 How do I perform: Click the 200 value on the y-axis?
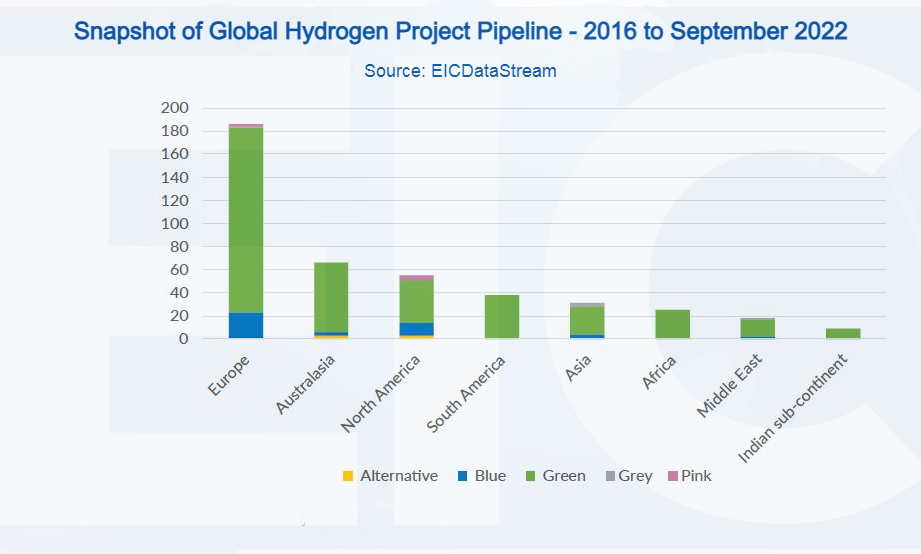[x=175, y=108]
